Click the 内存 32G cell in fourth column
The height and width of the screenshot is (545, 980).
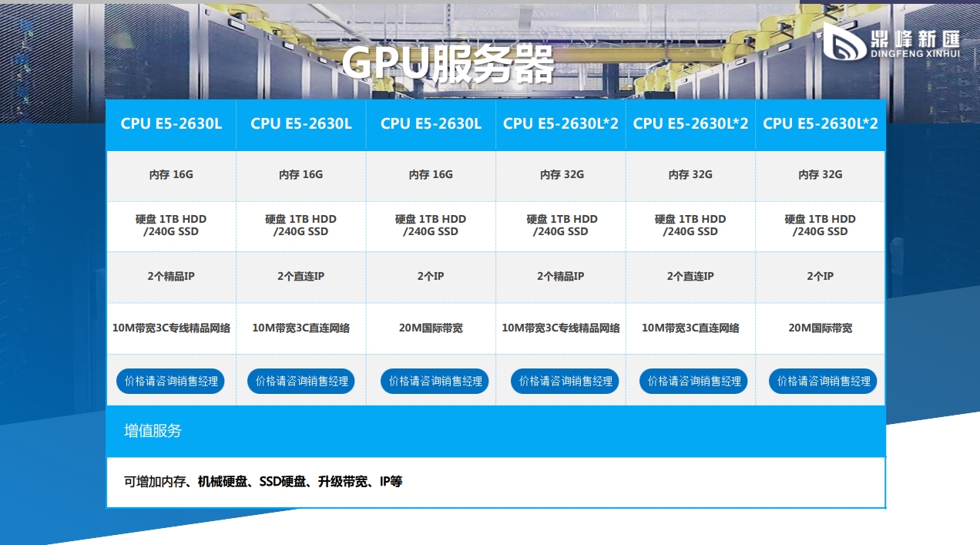(561, 175)
